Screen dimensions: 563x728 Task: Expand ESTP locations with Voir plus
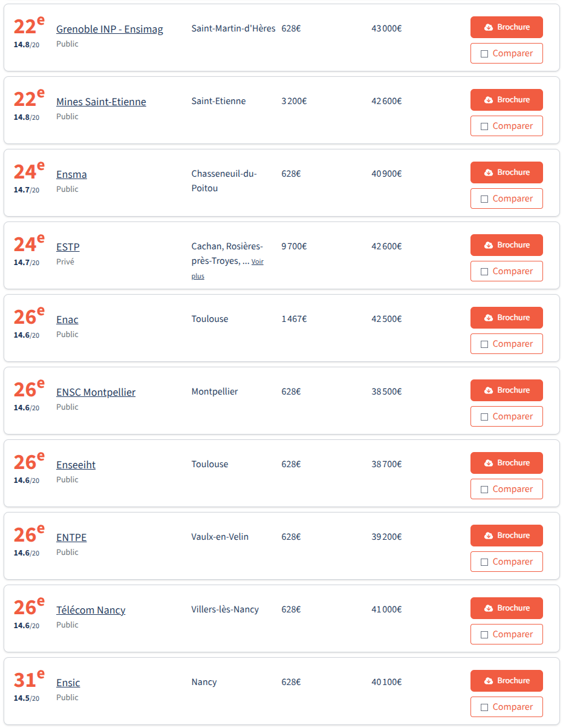tap(258, 262)
